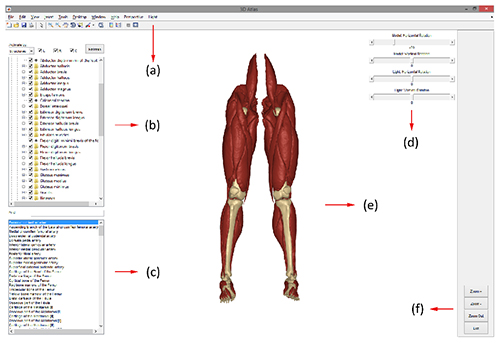Expand the Gluteus minimus tree node
The width and height of the screenshot is (500, 364).
[24, 187]
